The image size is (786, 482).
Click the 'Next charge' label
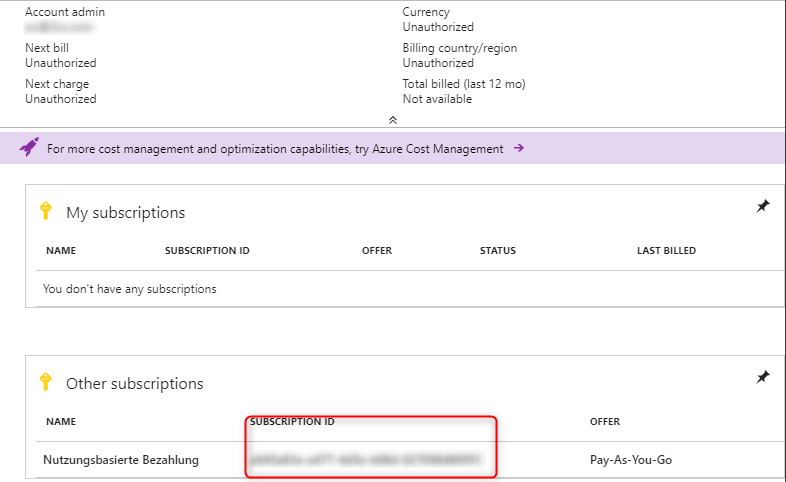[x=57, y=84]
